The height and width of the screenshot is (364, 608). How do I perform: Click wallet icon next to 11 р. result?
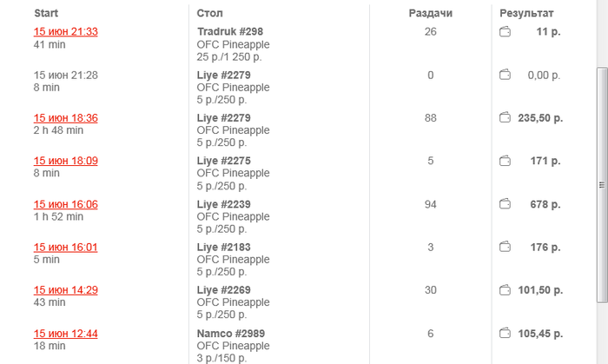click(x=506, y=32)
